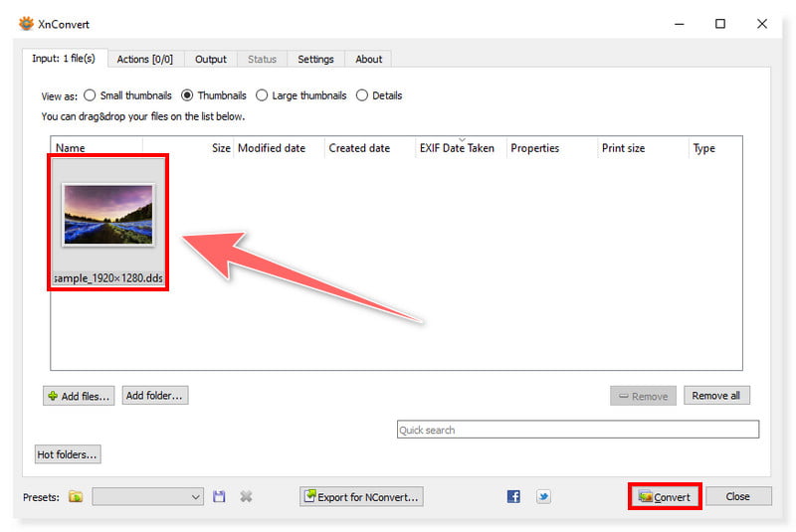Expand the Presets dropdown list
Image resolution: width=796 pixels, height=532 pixels.
pyautogui.click(x=196, y=496)
